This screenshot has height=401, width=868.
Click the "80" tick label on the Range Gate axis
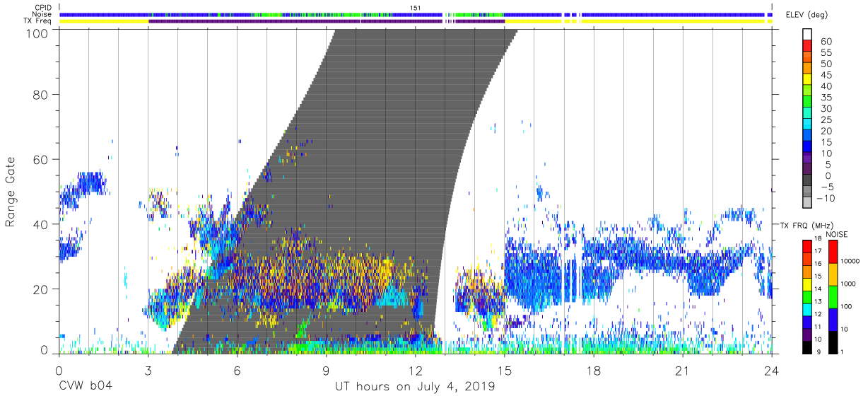(40, 94)
